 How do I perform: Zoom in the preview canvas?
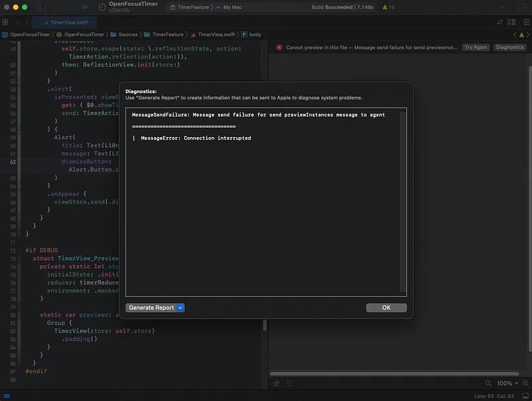tap(525, 383)
